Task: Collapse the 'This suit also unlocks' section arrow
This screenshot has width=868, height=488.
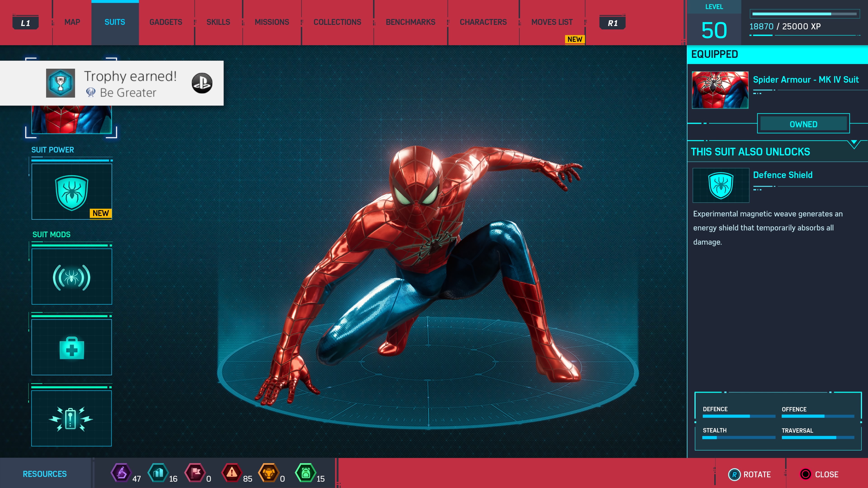Action: click(x=854, y=144)
